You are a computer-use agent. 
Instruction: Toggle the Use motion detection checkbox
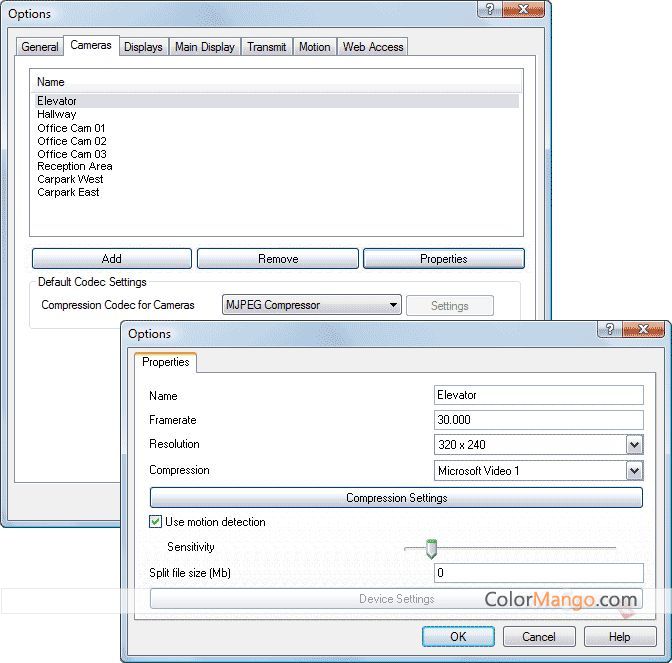pos(156,522)
